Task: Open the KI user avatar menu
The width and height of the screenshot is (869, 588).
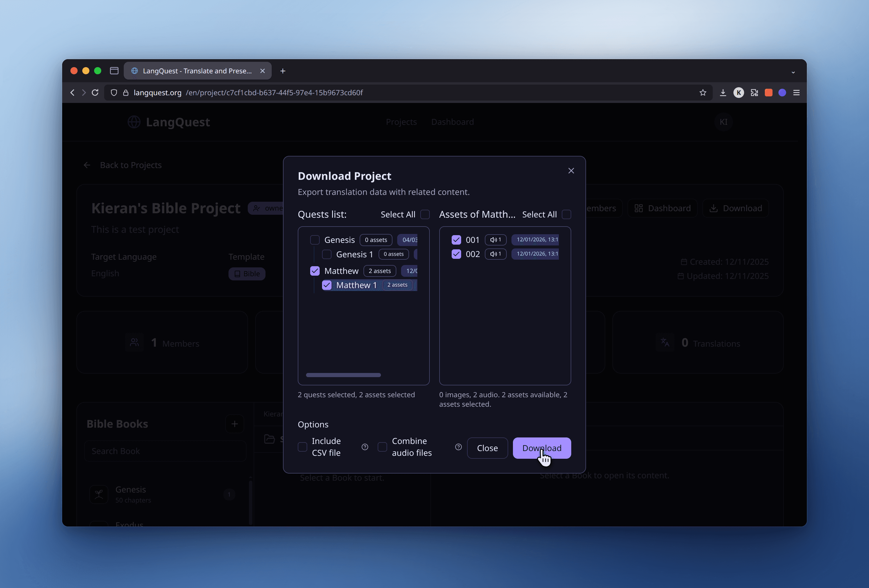Action: [724, 122]
